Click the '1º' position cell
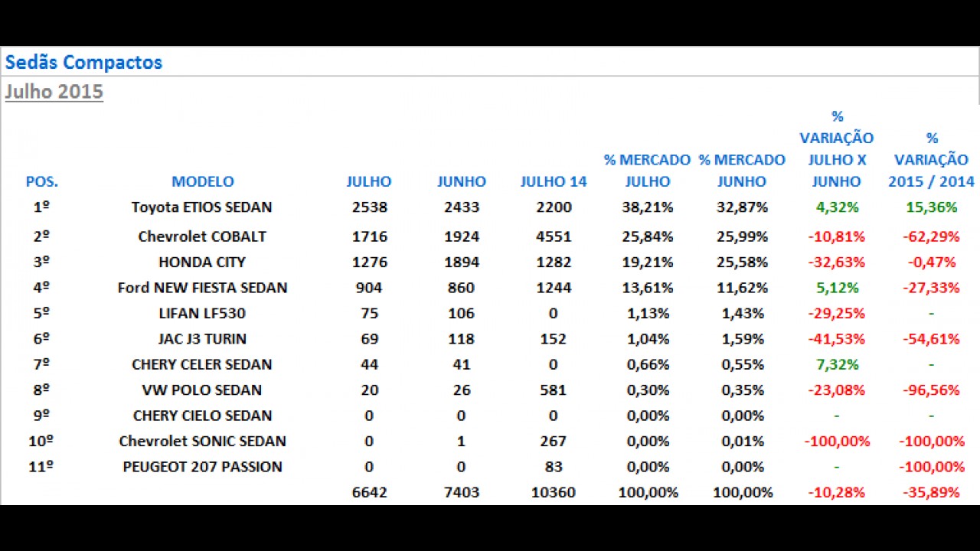 click(41, 207)
